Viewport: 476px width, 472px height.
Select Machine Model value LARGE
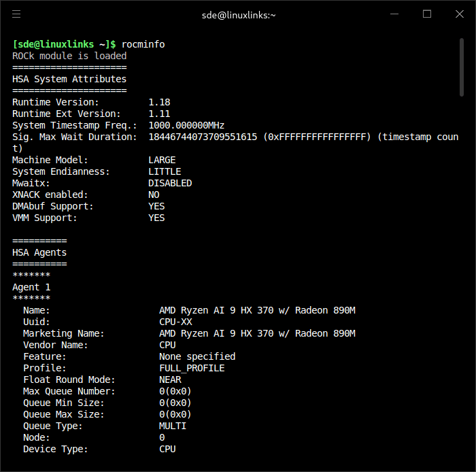click(x=162, y=160)
